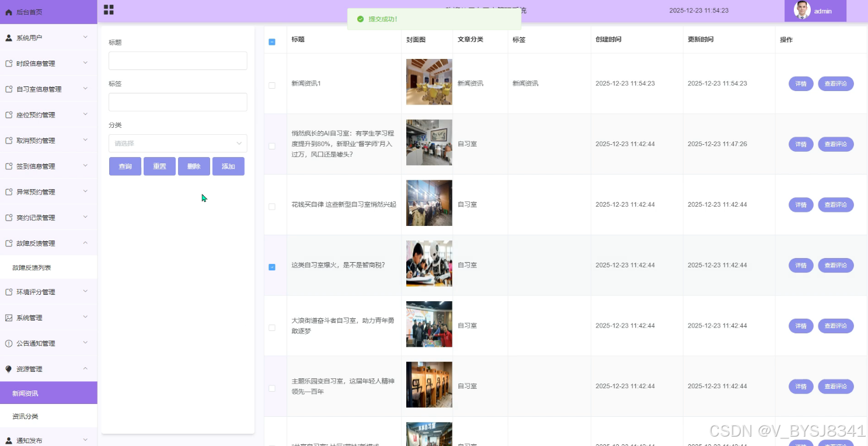The width and height of the screenshot is (868, 446).
Task: Open the 故障反馈列表 submenu item
Action: (x=48, y=267)
